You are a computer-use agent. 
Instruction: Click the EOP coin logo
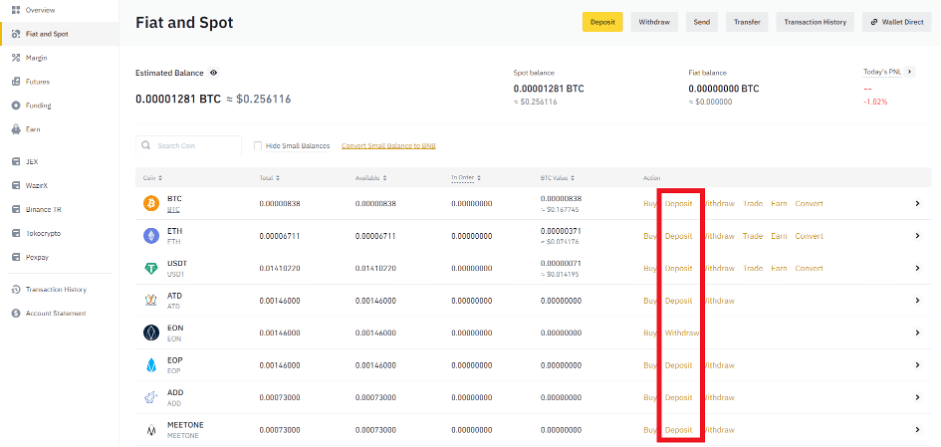[x=151, y=365]
